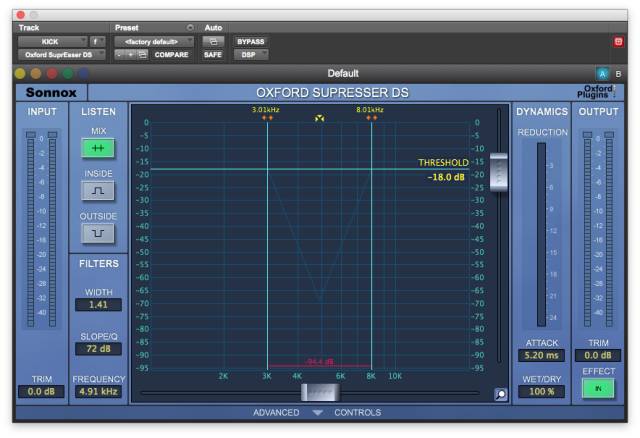Open the insert position 'f' dropdown
Image resolution: width=640 pixels, height=438 pixels.
pyautogui.click(x=98, y=42)
